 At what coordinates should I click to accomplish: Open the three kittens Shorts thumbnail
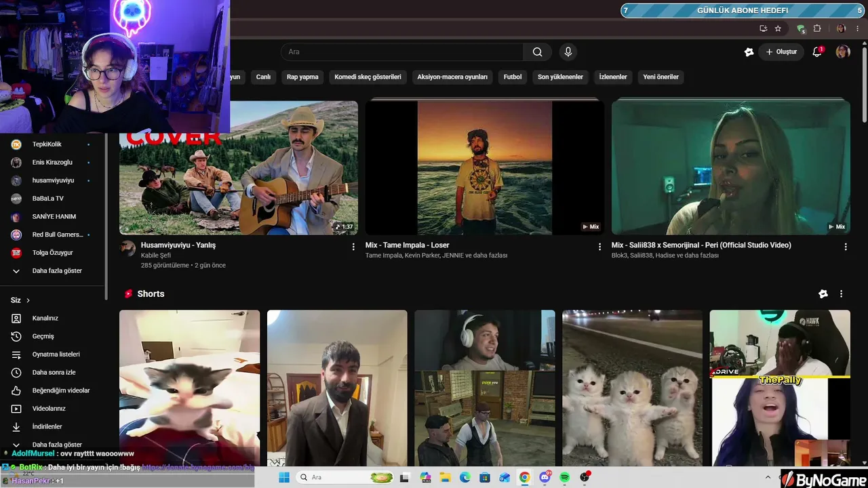tap(633, 388)
